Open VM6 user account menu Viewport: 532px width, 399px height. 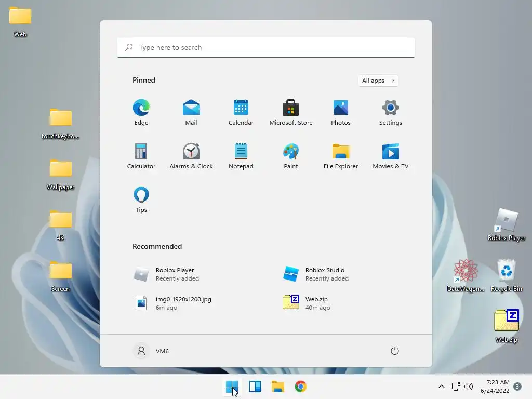point(151,351)
